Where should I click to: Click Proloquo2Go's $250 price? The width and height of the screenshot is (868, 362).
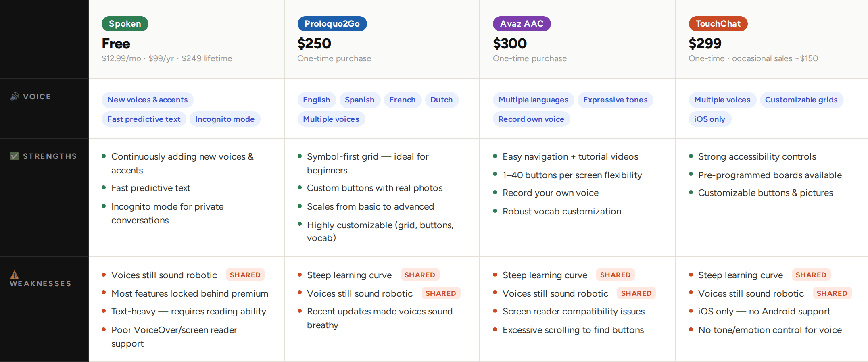coord(314,44)
